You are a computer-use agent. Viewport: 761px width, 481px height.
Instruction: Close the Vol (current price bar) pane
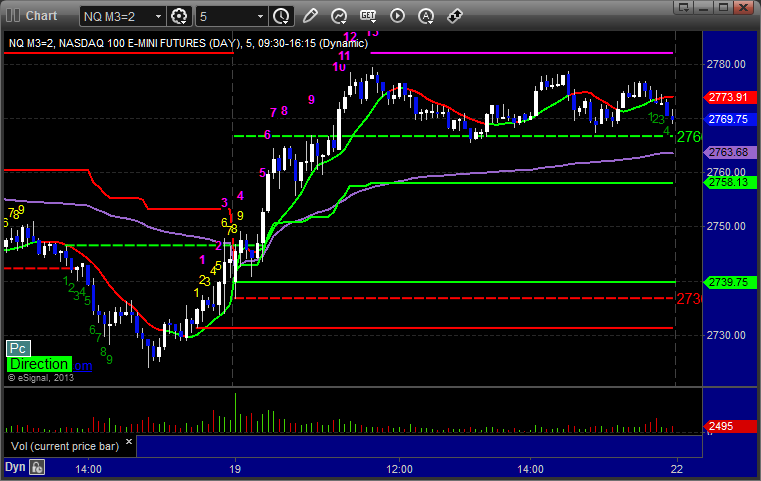tap(129, 442)
